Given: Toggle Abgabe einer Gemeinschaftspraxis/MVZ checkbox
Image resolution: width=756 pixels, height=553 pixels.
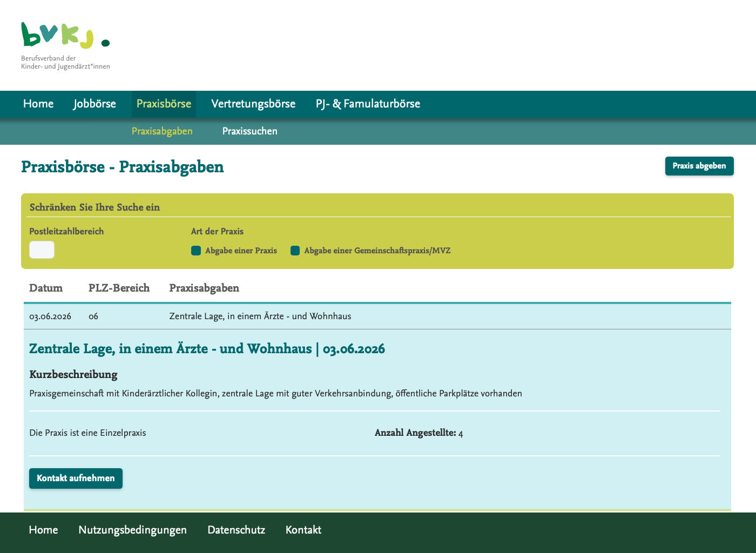Looking at the screenshot, I should 295,251.
